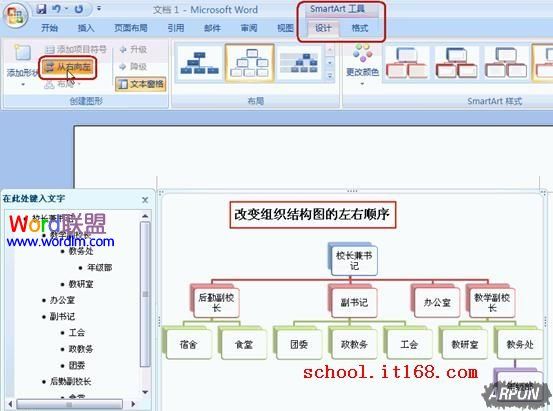Click the 升级 promote button

pos(133,49)
